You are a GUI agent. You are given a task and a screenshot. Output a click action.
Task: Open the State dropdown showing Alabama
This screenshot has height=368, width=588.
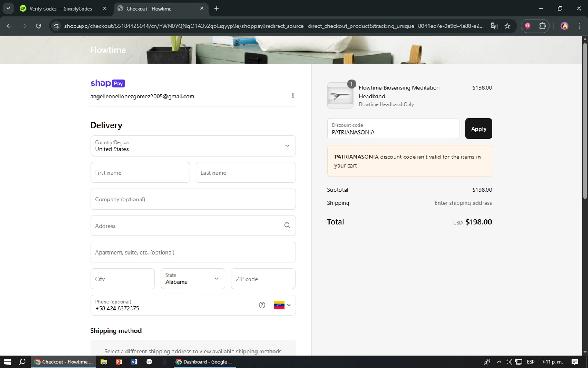193,279
